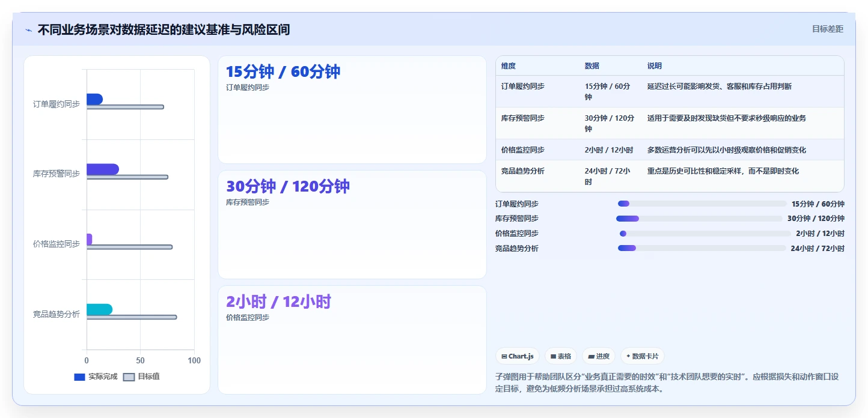Click the 50 tick on the chart x-axis
Image resolution: width=868 pixels, height=418 pixels.
[141, 360]
